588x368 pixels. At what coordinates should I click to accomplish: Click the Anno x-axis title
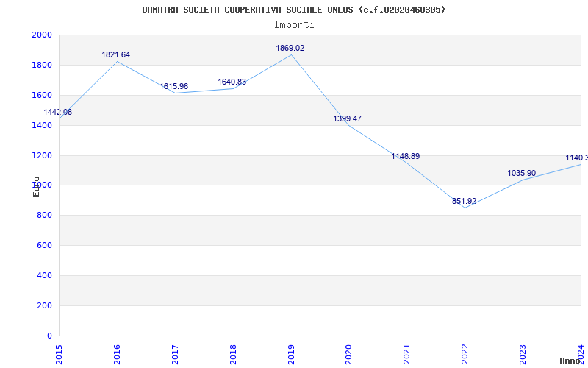[570, 361]
